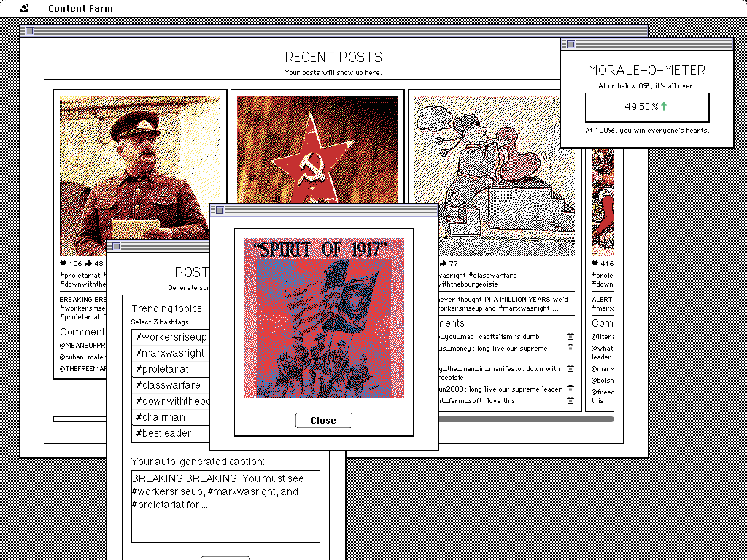Click the 'Spirit of 1917' poster image
The width and height of the screenshot is (747, 560).
point(324,318)
